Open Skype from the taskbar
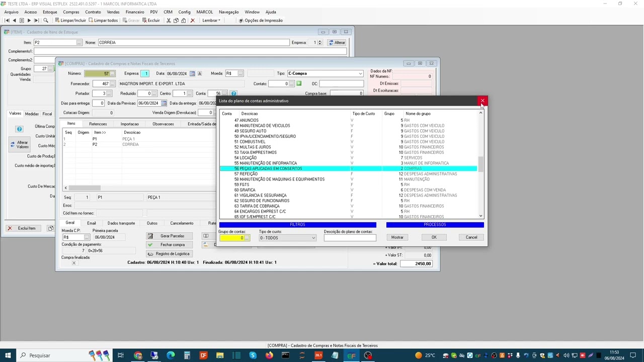The width and height of the screenshot is (644, 362). [253, 355]
